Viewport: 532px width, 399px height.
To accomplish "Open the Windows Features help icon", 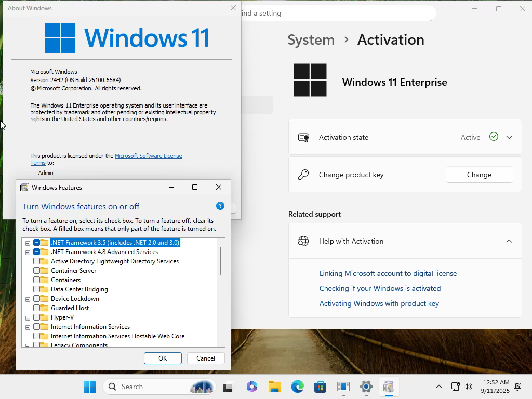I will click(220, 206).
